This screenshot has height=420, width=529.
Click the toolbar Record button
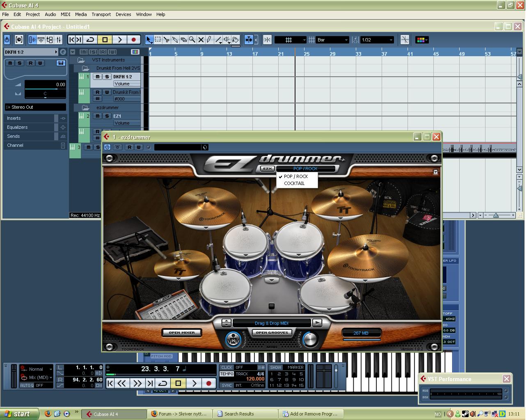pos(133,40)
